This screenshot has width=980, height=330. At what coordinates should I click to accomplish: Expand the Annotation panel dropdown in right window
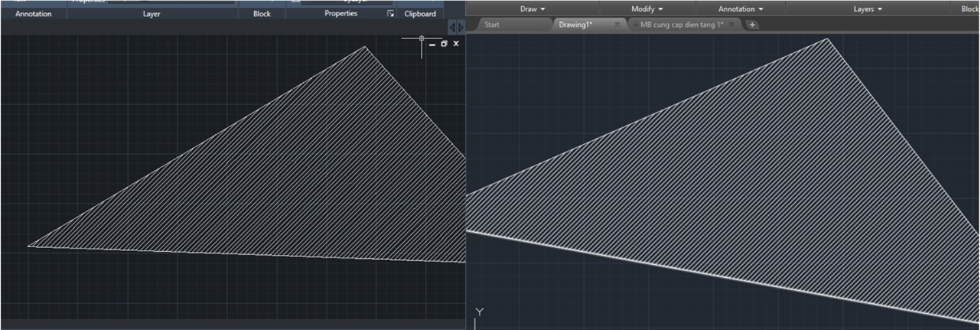click(741, 9)
